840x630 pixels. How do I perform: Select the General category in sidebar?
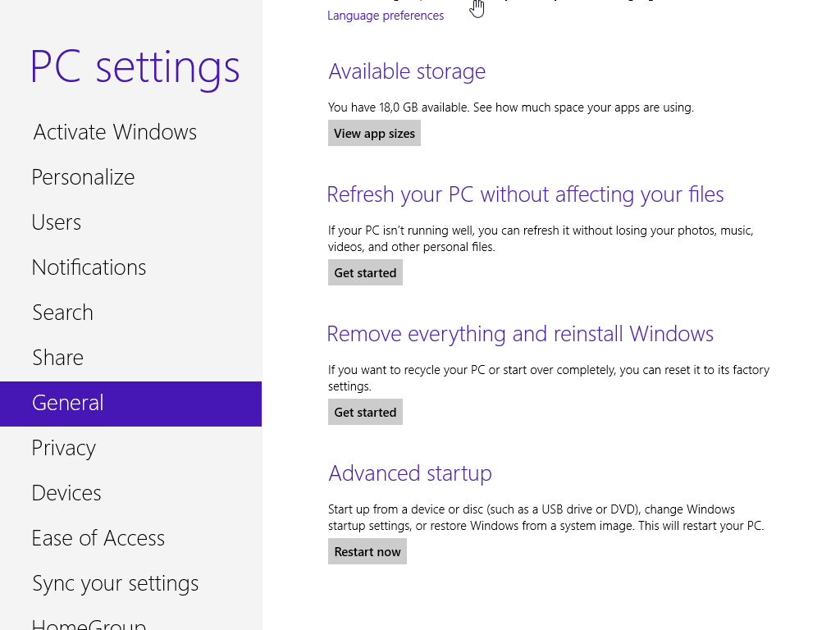tap(130, 404)
